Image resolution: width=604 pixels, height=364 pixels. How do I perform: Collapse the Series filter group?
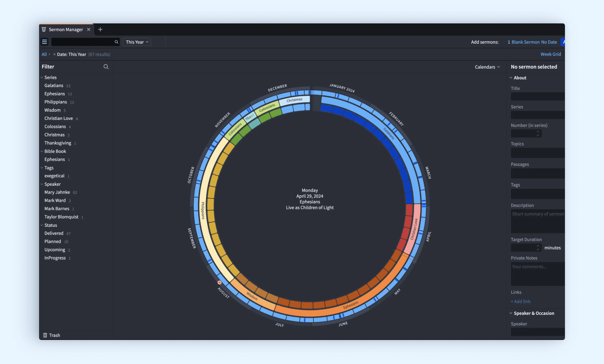coord(42,77)
